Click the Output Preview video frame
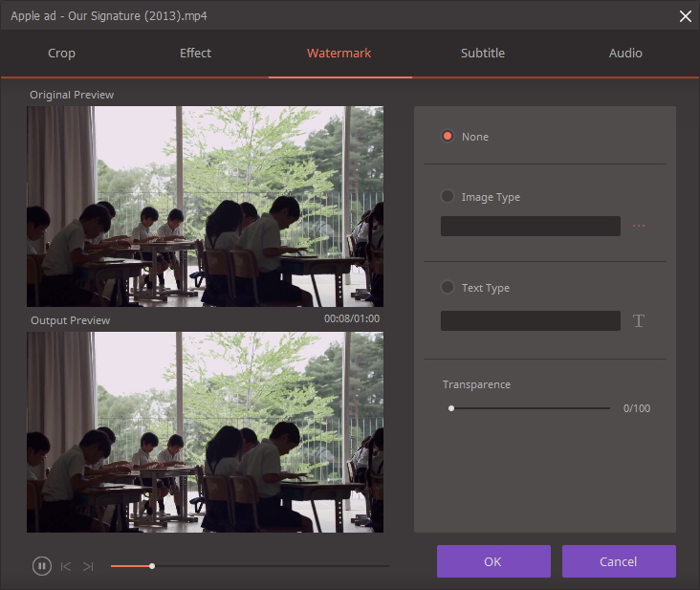Image resolution: width=700 pixels, height=590 pixels. tap(205, 432)
